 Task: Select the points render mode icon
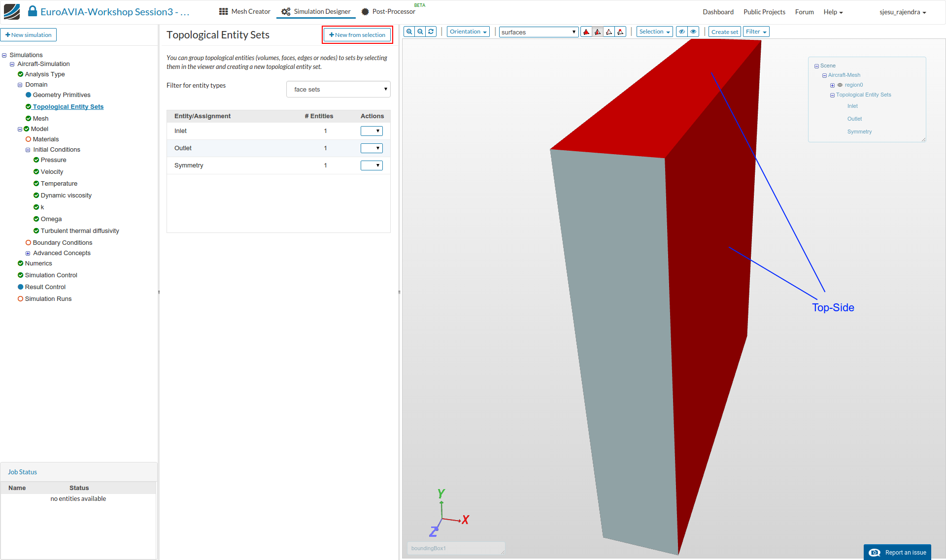(620, 32)
